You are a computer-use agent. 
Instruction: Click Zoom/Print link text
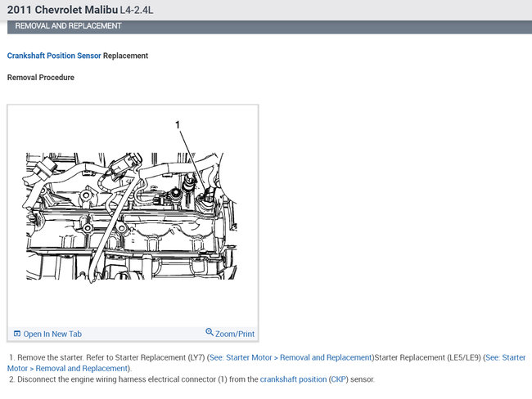click(235, 334)
